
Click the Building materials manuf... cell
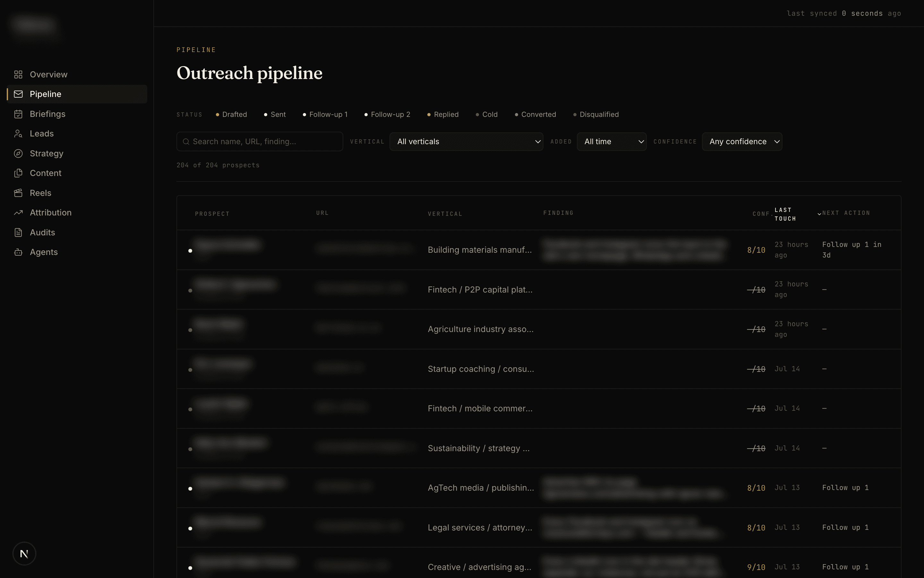click(480, 250)
